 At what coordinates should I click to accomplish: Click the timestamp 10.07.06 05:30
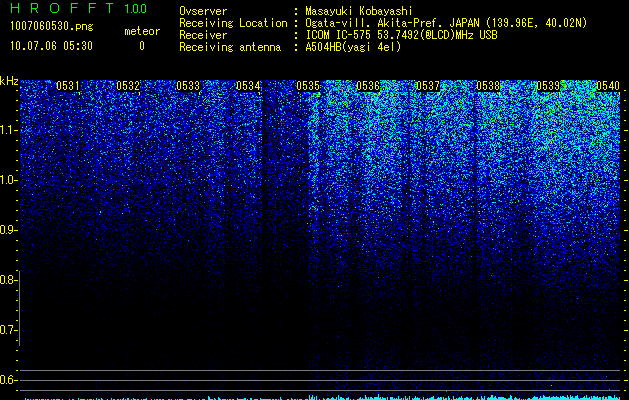coord(51,46)
